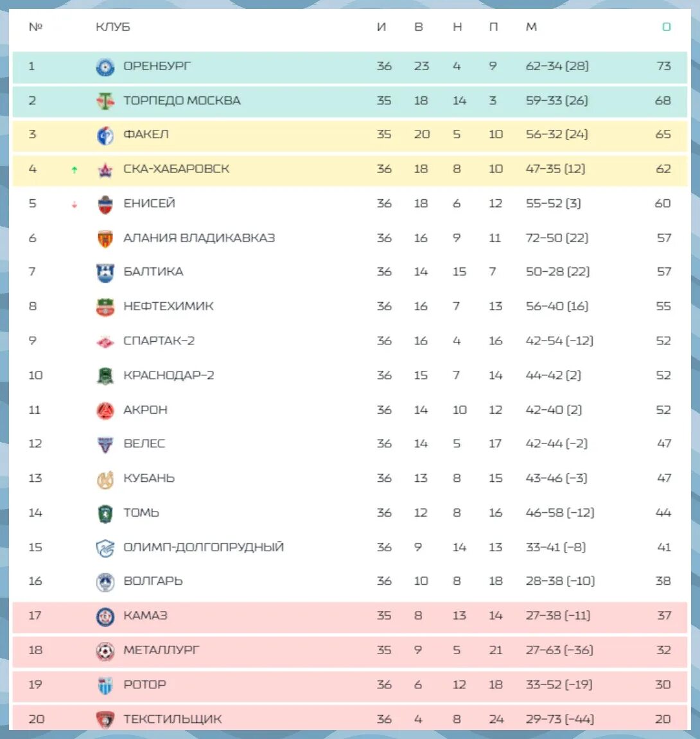Click the Алания Владикавказ crest
The width and height of the screenshot is (700, 739).
pos(105,238)
